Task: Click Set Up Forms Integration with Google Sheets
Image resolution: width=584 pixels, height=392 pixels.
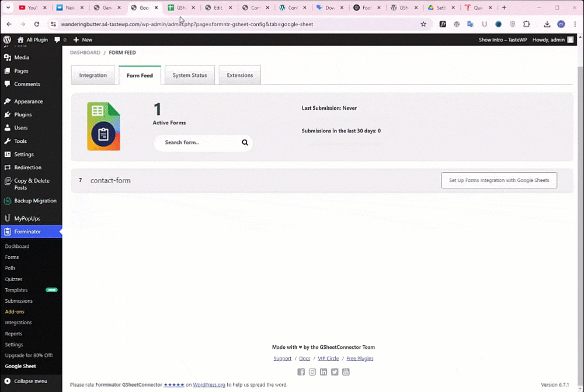Action: click(499, 180)
